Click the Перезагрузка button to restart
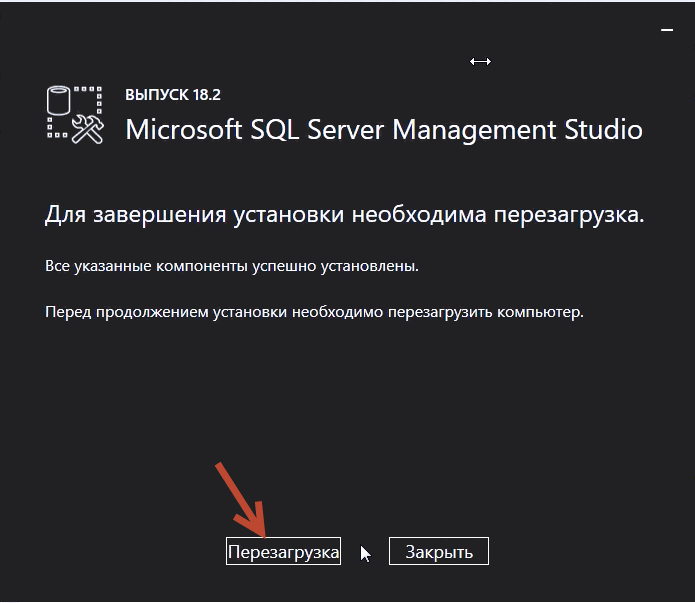The width and height of the screenshot is (695, 603). pyautogui.click(x=283, y=551)
